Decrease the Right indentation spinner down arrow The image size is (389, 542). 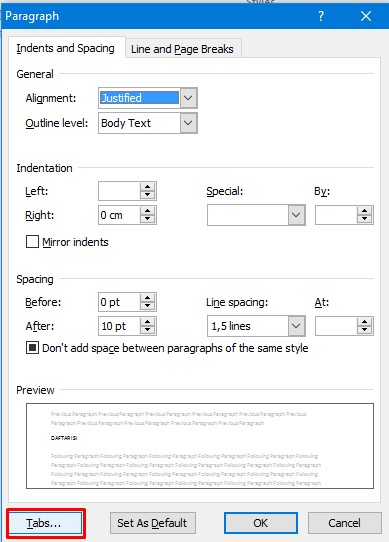pyautogui.click(x=148, y=219)
